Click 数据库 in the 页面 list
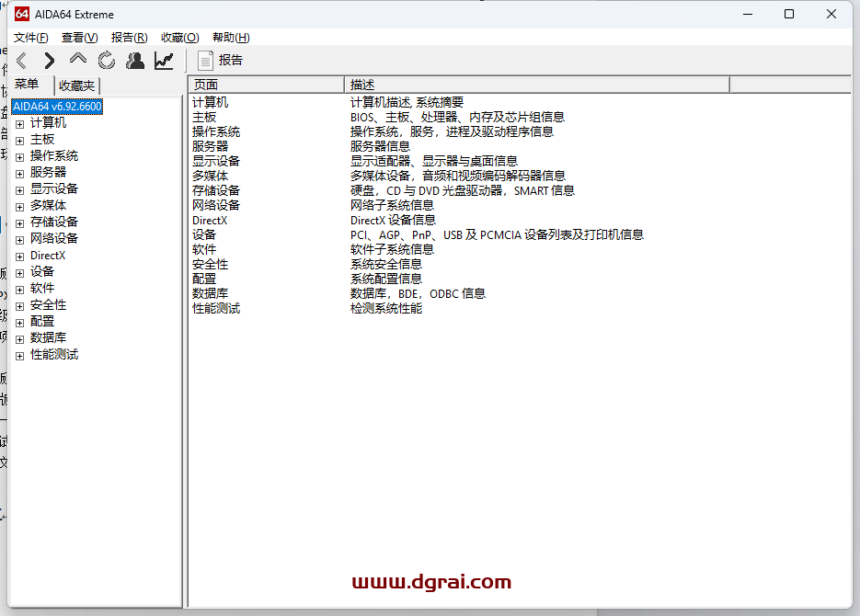 click(210, 294)
